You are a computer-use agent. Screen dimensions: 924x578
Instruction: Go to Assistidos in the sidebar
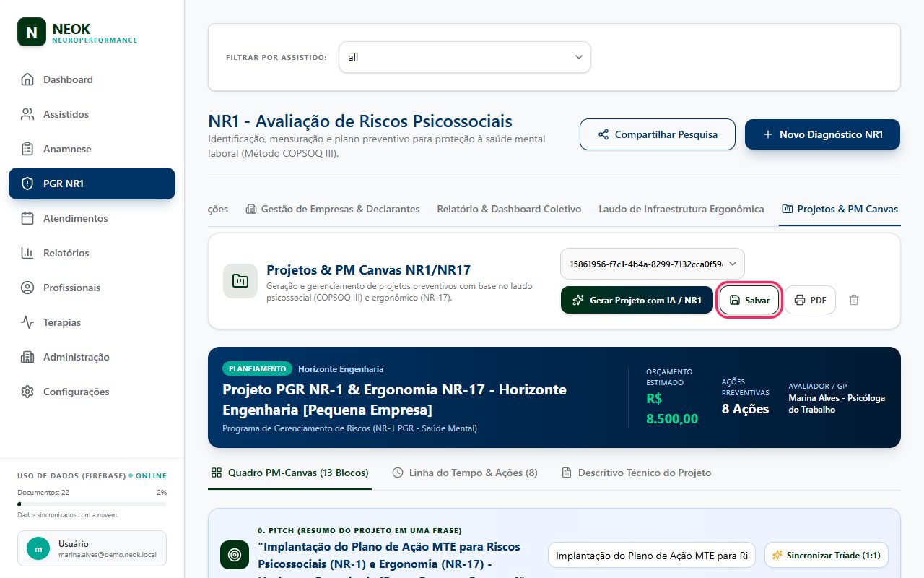[92, 114]
